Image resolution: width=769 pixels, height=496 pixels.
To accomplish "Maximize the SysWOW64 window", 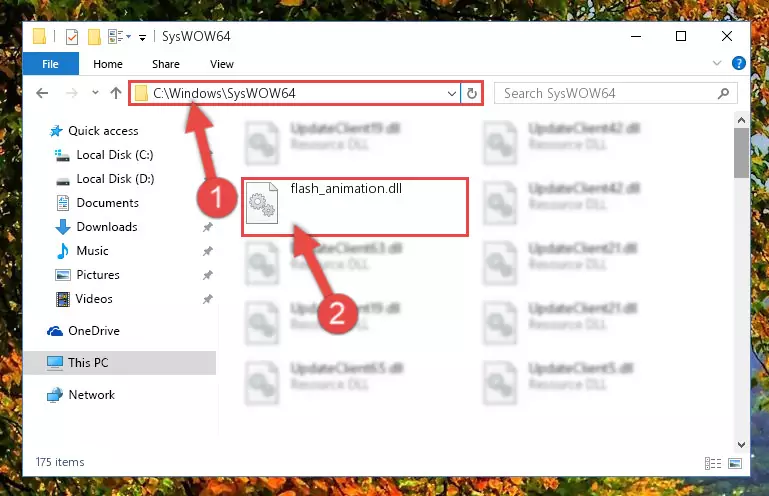I will [681, 36].
